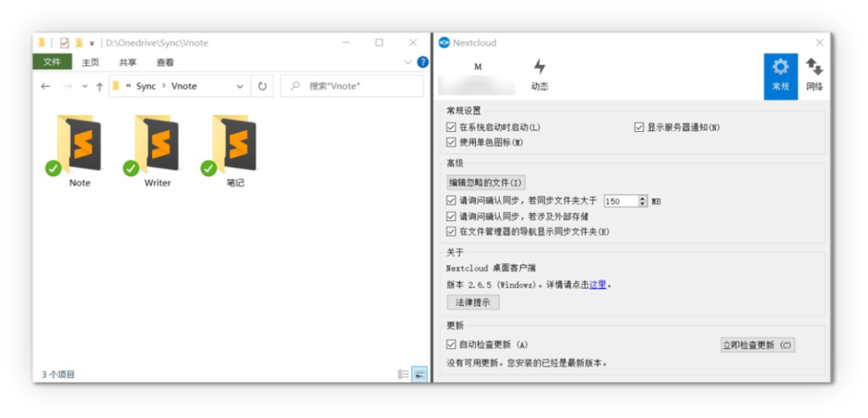This screenshot has width=868, height=418.
Task: Go up one folder level
Action: [x=100, y=86]
